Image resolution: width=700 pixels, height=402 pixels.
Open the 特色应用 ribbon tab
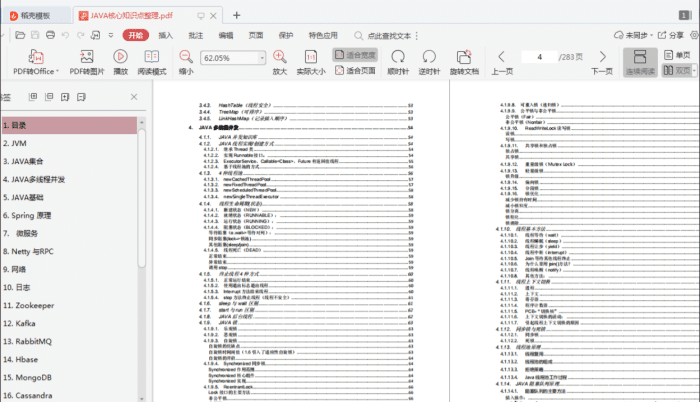[323, 35]
